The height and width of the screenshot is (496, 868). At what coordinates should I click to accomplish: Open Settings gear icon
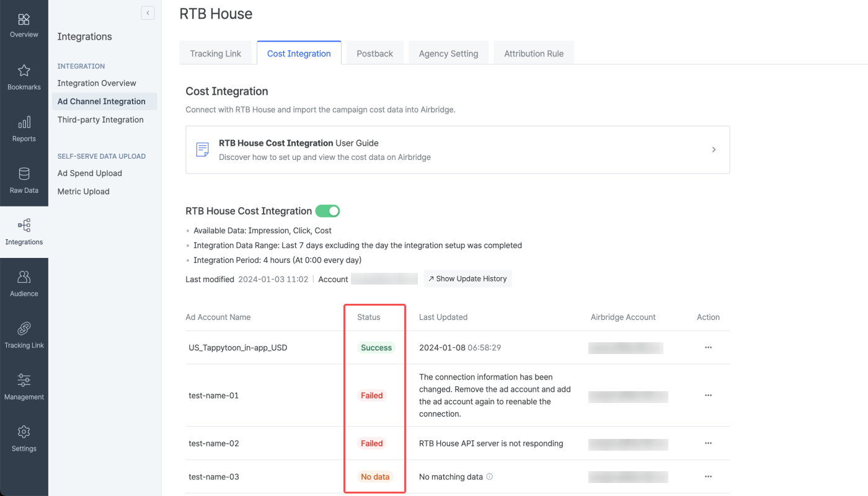24,432
